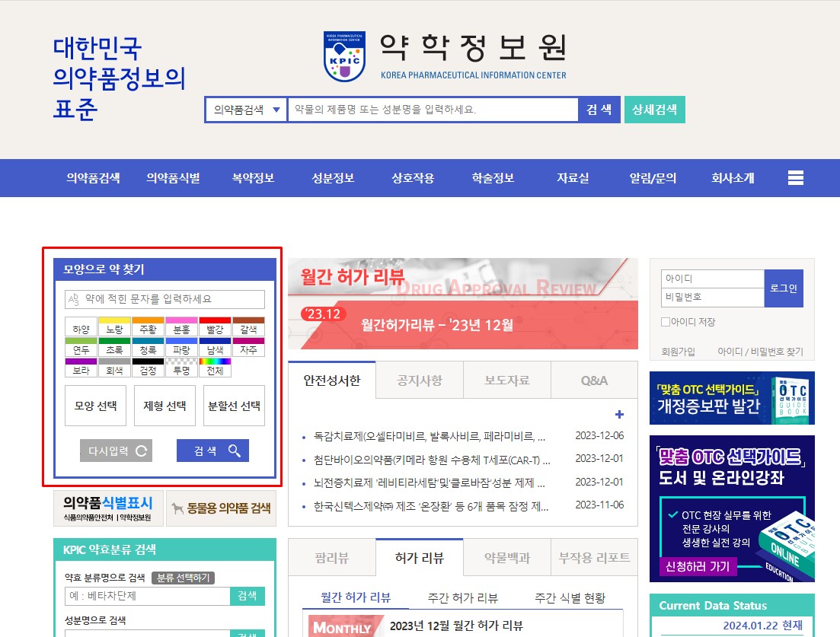Focus the 비밀번호 input field
This screenshot has width=840, height=637.
[713, 297]
